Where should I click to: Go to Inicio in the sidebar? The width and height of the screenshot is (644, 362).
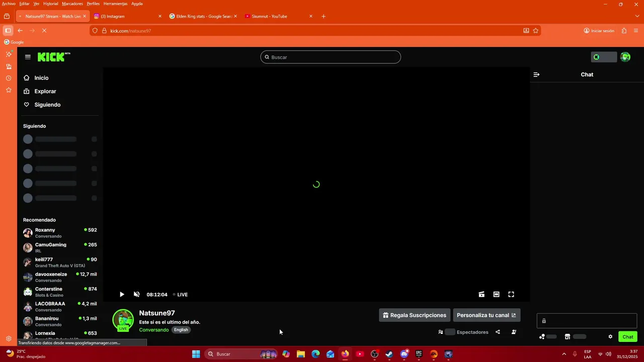tap(41, 78)
